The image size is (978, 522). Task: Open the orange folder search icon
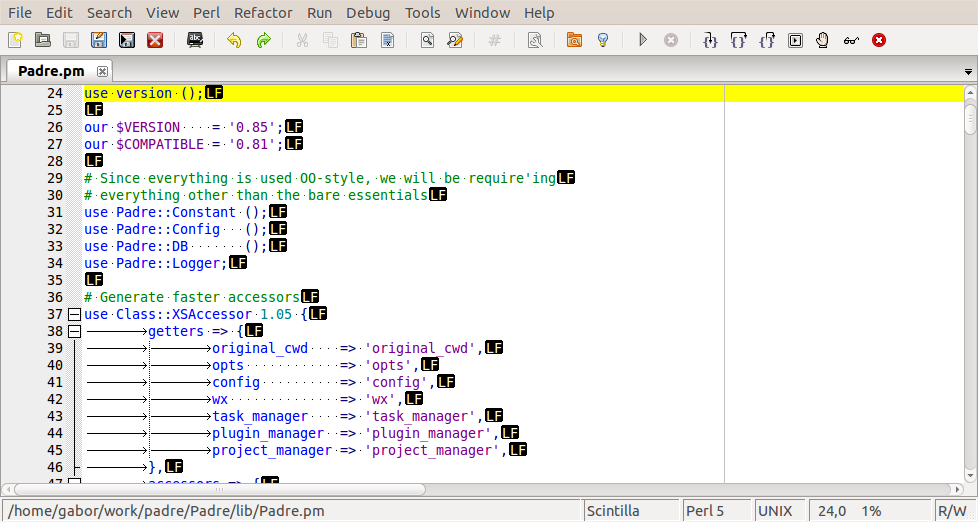pos(574,41)
